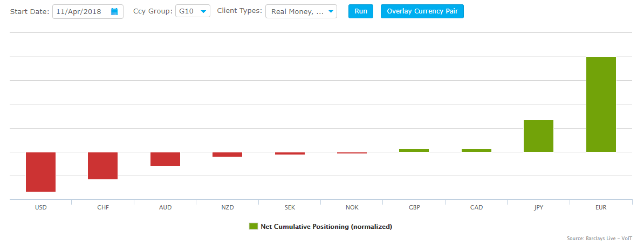Click the NOK axis label
644x245 pixels.
(x=352, y=208)
